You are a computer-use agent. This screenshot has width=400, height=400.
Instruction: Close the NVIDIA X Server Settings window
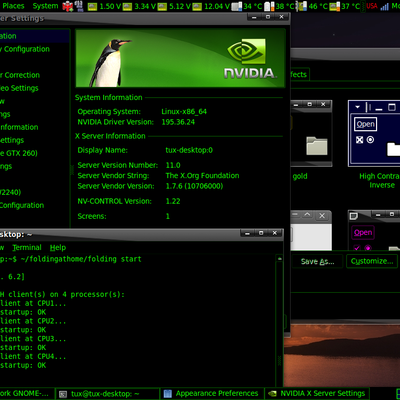pos(281,17)
